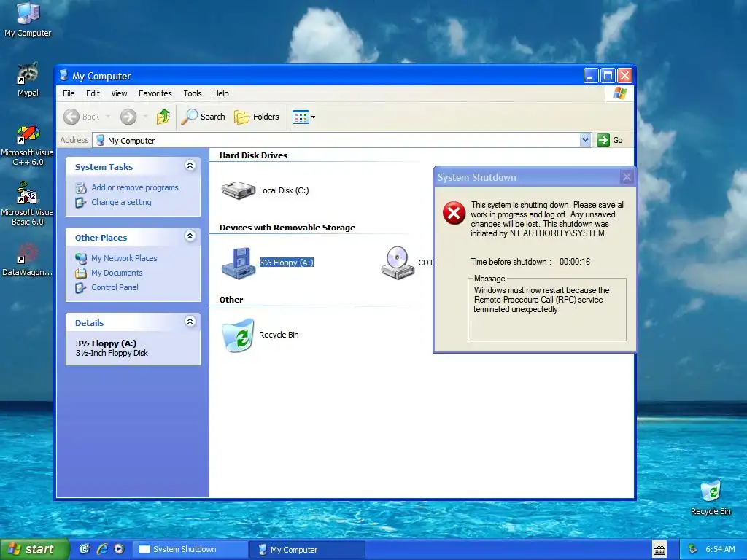Screen dimensions: 747x560
Task: Click Add or remove programs link
Action: tap(135, 187)
